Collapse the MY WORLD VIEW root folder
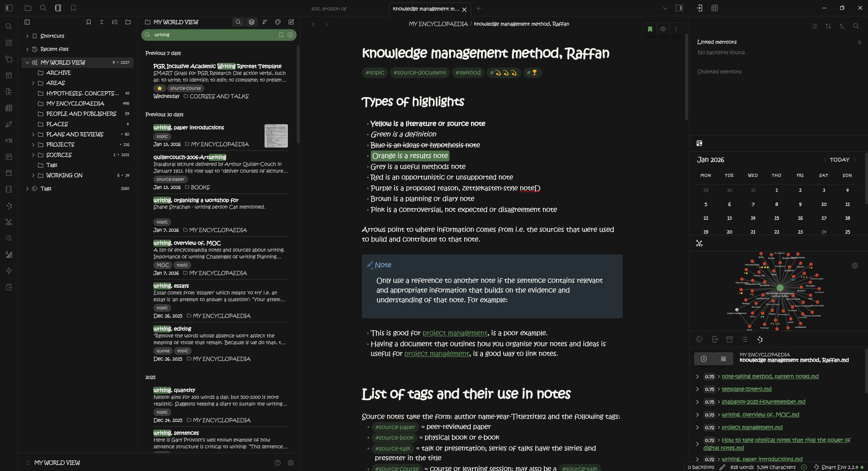Screen dimensions: 868x471 point(27,63)
